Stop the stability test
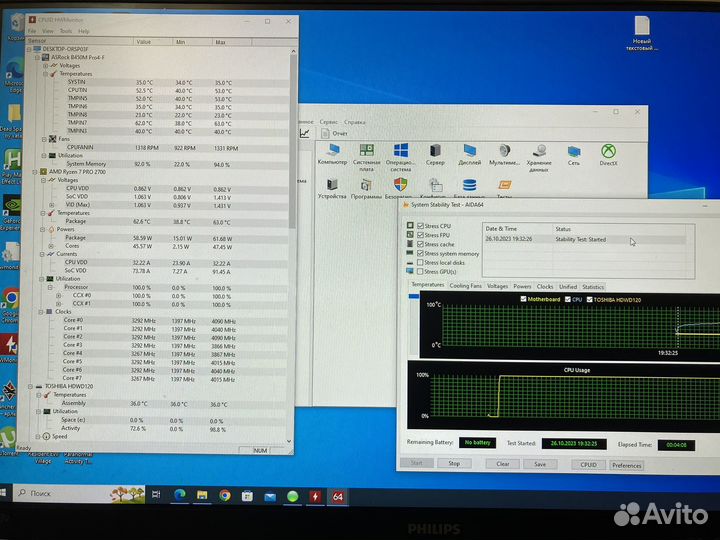The image size is (720, 540). tap(454, 463)
